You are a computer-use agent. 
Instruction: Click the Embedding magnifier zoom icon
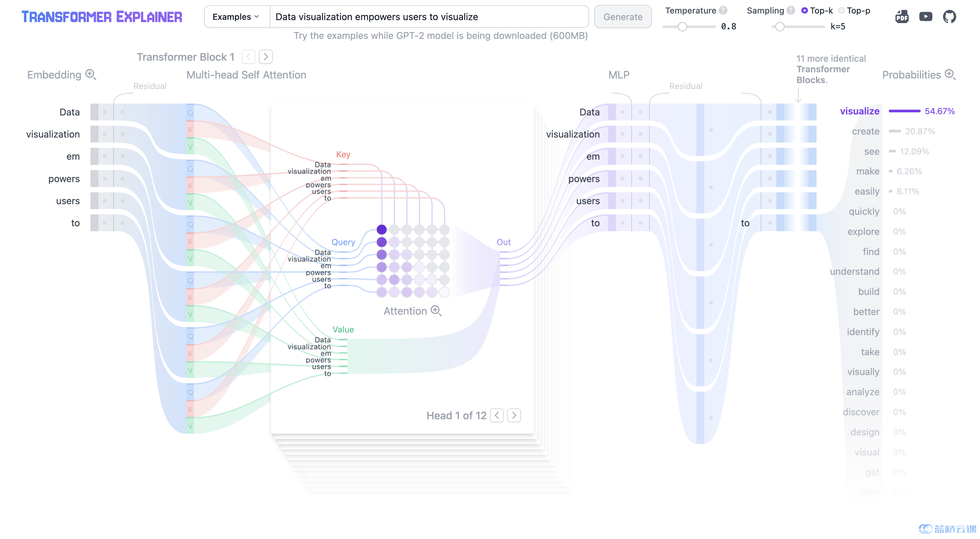coord(90,75)
